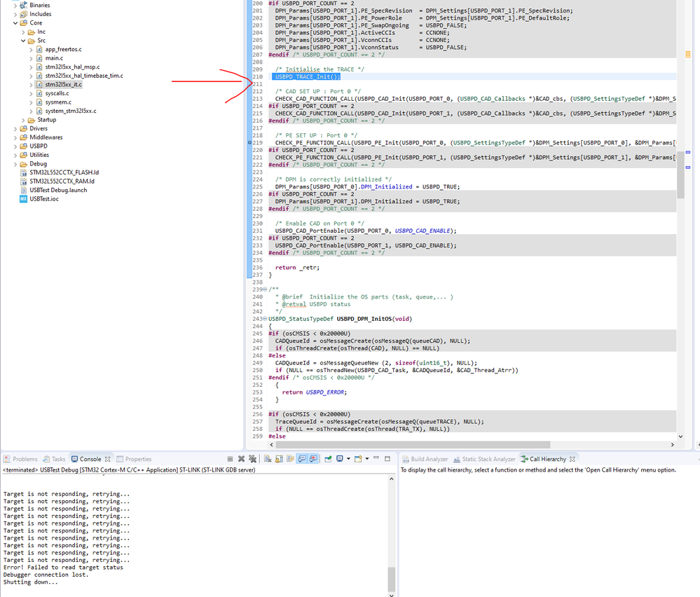This screenshot has height=597, width=700.
Task: Minimize the console view panel
Action: click(376, 458)
